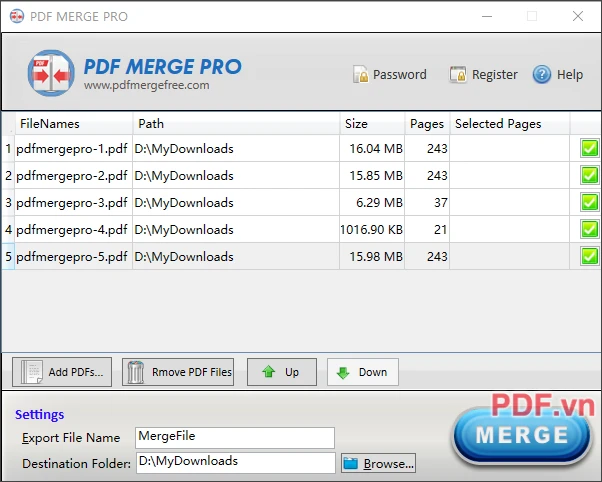Viewport: 602px width, 482px height.
Task: Click Selected Pages cell for pdfmergepro-3.pdf
Action: point(509,202)
